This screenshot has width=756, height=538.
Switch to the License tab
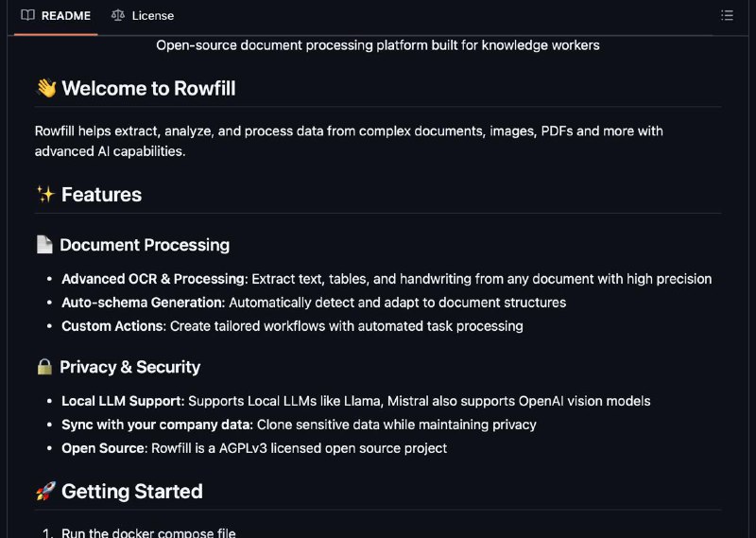[143, 15]
